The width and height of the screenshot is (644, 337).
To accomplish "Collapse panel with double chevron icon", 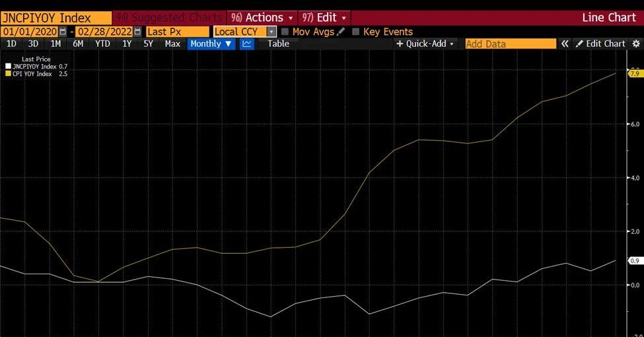I will point(565,44).
